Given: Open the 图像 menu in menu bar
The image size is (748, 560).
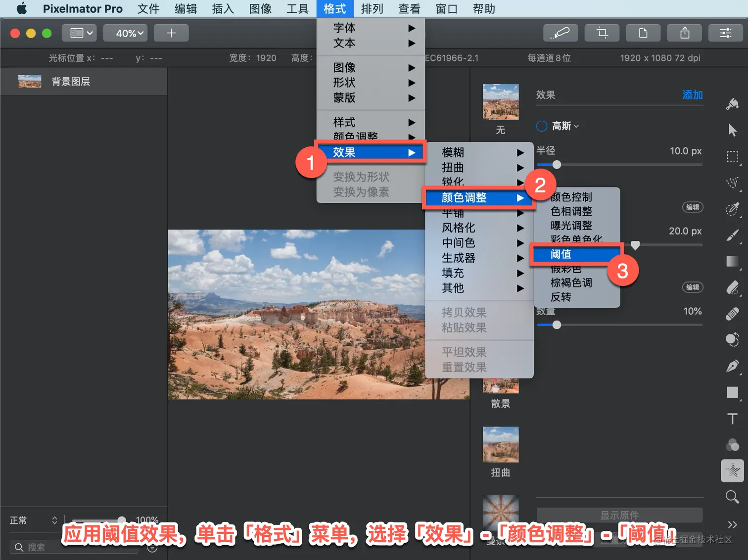Looking at the screenshot, I should (x=260, y=9).
